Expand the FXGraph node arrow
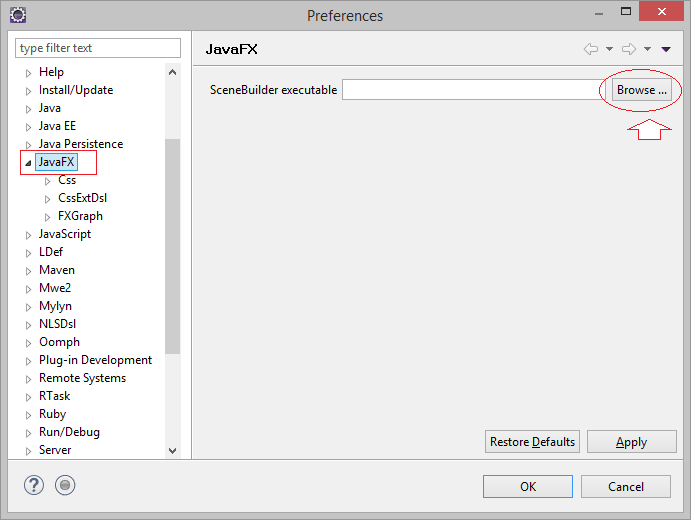This screenshot has height=520, width=691. (x=48, y=217)
